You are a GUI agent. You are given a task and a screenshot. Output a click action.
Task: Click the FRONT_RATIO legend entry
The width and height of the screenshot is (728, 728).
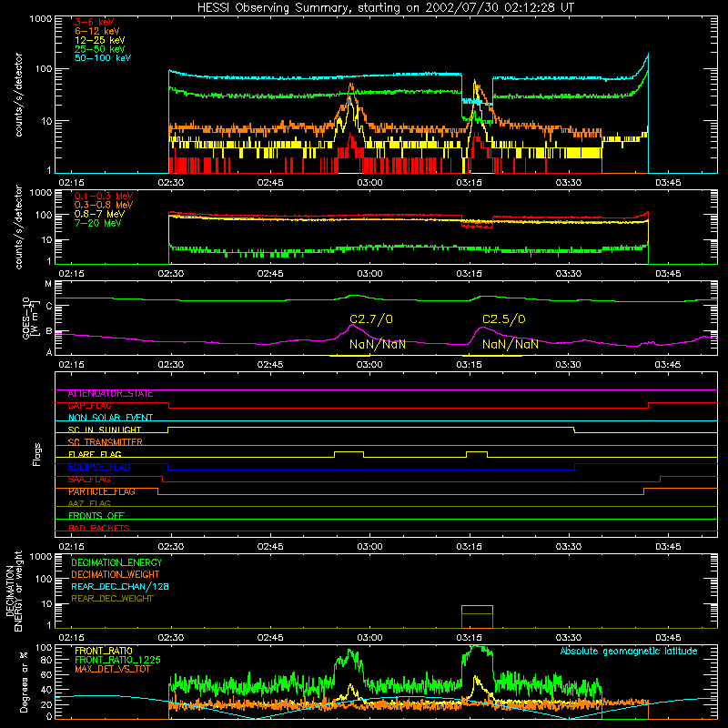104,651
